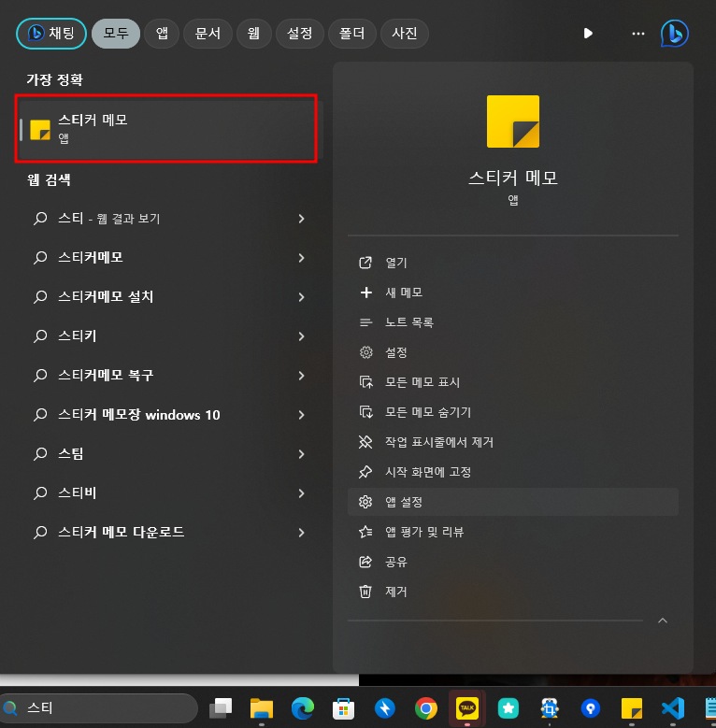Screen dimensions: 716x728
Task: Open the Bing chat filter pill
Action: tap(51, 34)
